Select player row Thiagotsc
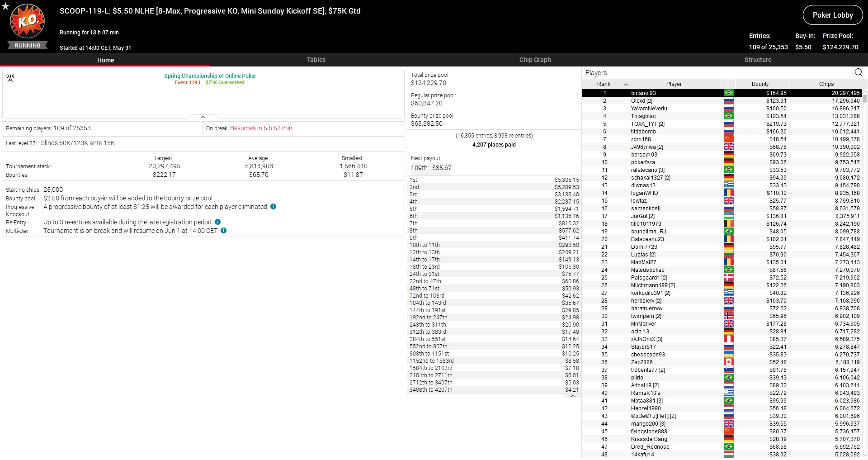 (722, 116)
